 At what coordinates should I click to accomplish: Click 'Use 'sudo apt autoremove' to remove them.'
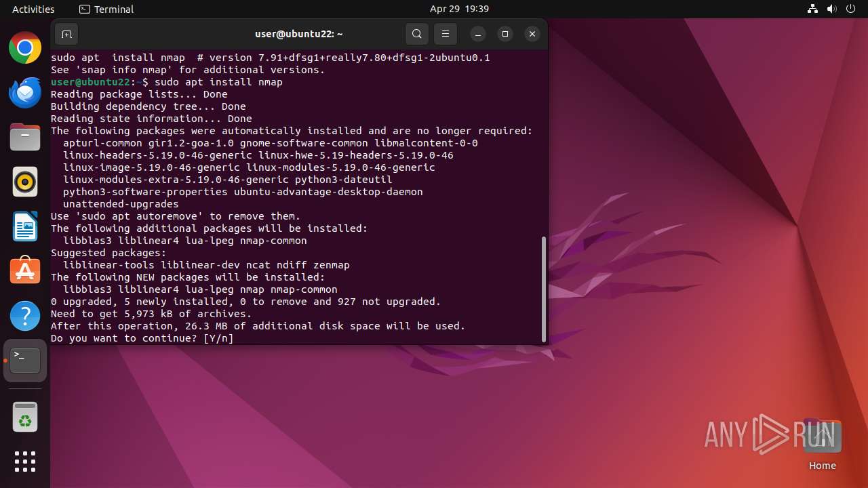coord(176,216)
